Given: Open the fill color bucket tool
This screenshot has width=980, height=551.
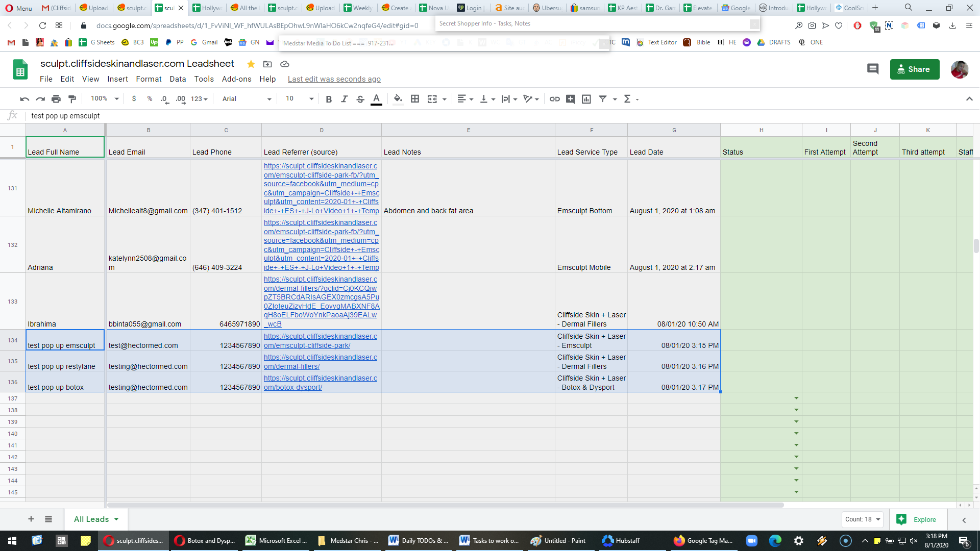Looking at the screenshot, I should click(x=398, y=99).
